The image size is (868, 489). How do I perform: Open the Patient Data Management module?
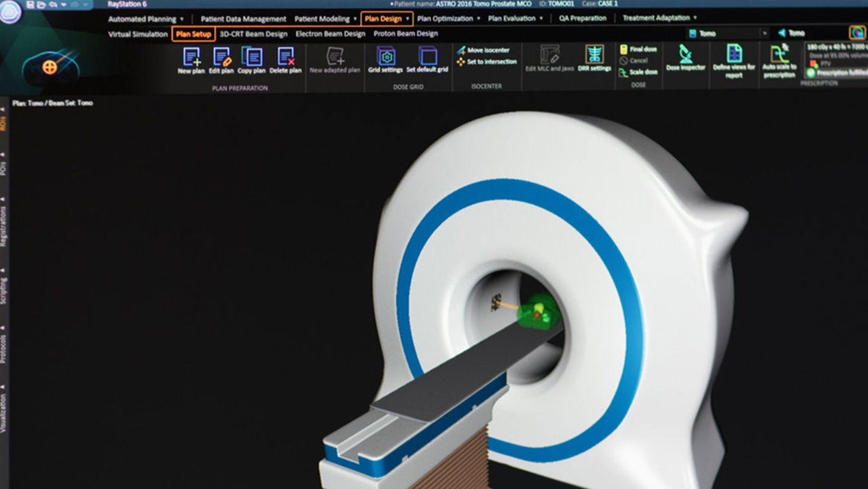243,19
